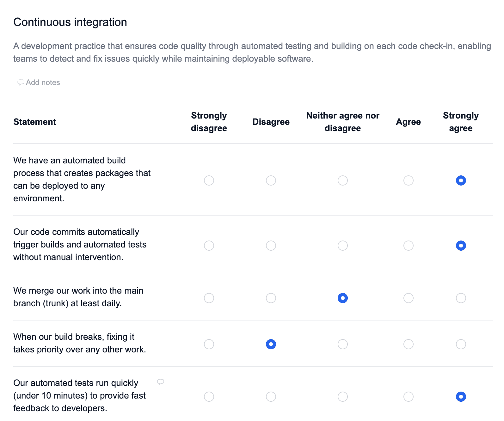
Task: Click the Add notes link
Action: pyautogui.click(x=39, y=82)
